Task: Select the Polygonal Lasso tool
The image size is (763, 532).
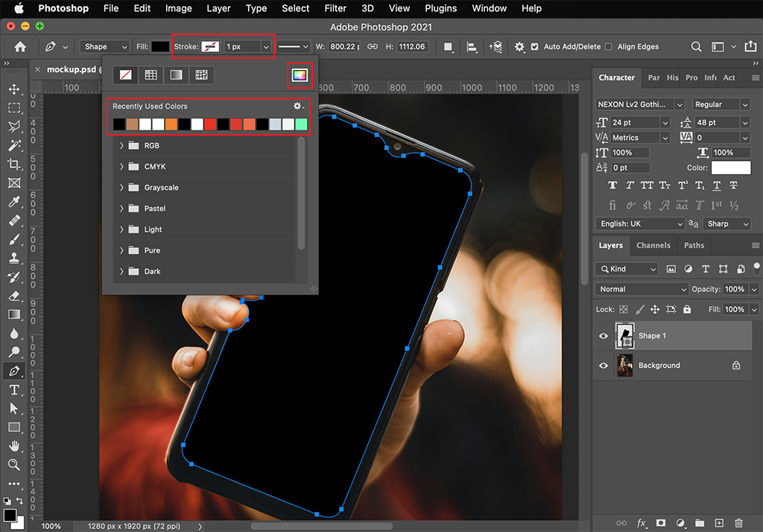Action: (14, 127)
